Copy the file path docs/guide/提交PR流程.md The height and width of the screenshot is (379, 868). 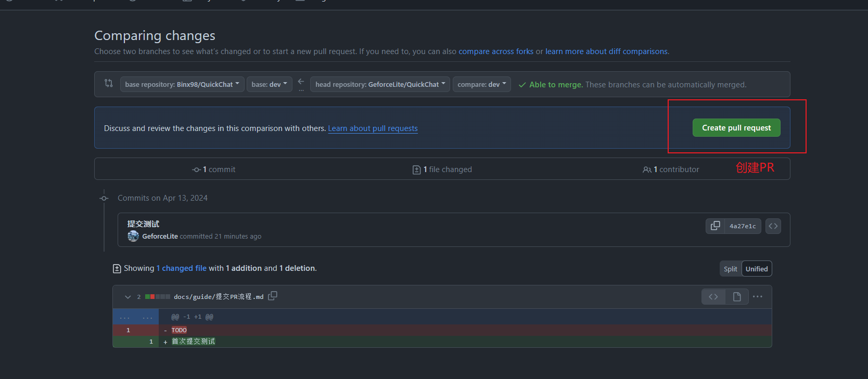(x=273, y=296)
